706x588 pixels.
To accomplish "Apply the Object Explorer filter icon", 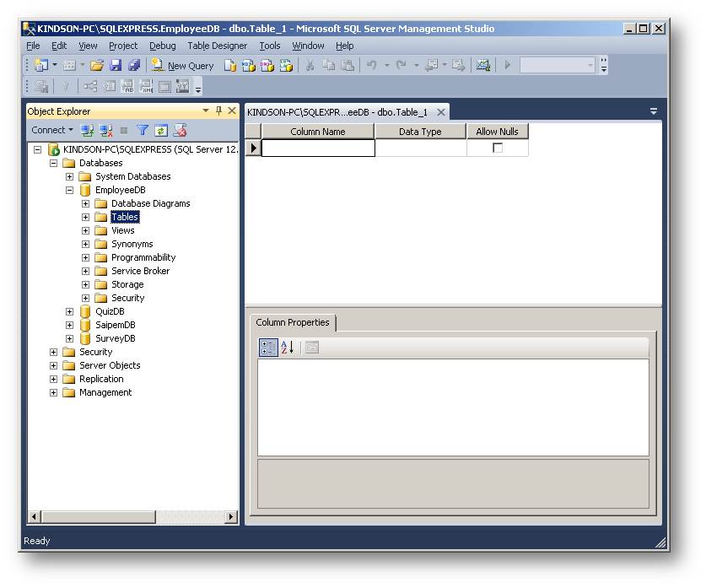I will pyautogui.click(x=142, y=130).
